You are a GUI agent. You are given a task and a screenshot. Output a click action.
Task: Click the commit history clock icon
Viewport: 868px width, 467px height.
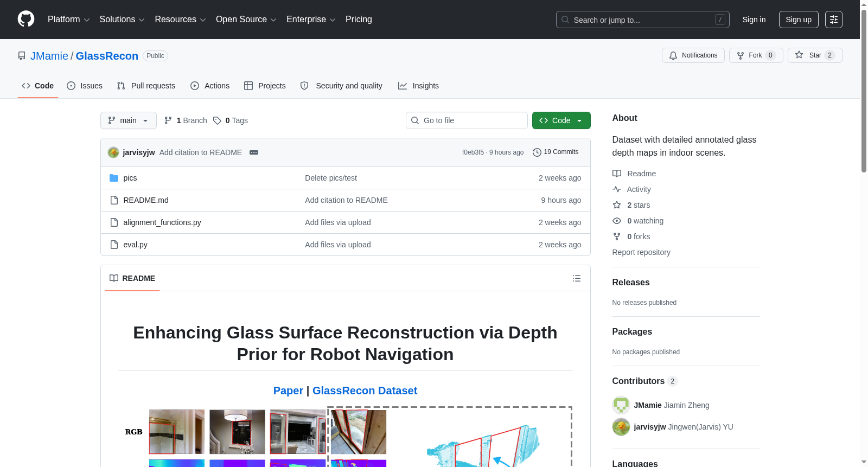(537, 152)
